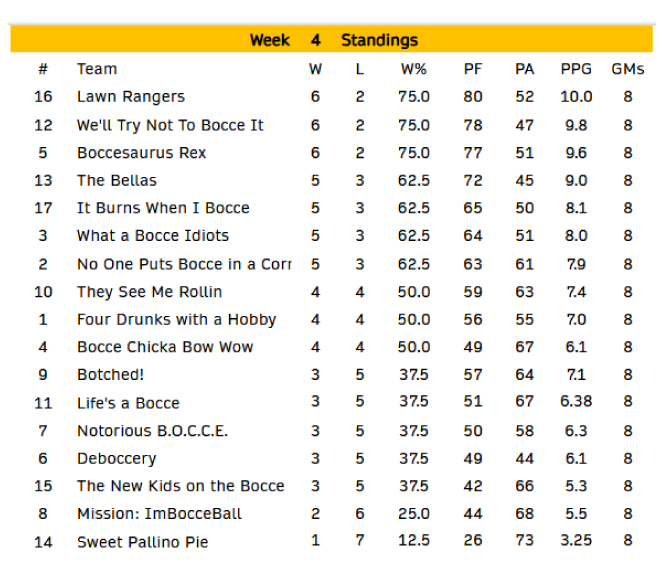The image size is (667, 563).
Task: Select We'll Try Not To Bocce It
Action: (170, 125)
